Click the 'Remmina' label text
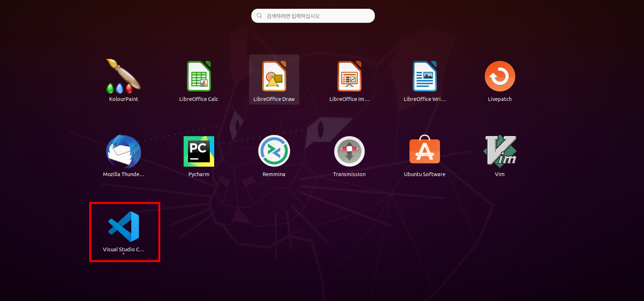The height and width of the screenshot is (301, 644). (274, 174)
